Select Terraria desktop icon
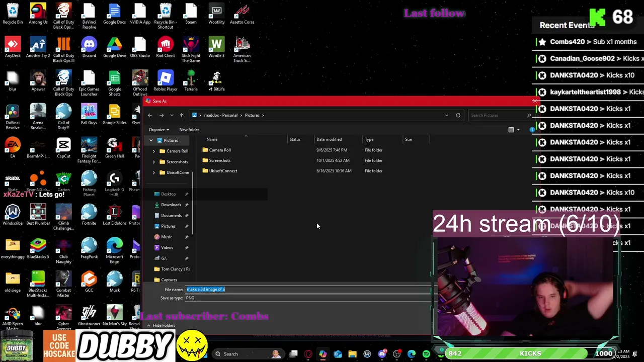Viewport: 644px width, 362px height. coord(191,81)
